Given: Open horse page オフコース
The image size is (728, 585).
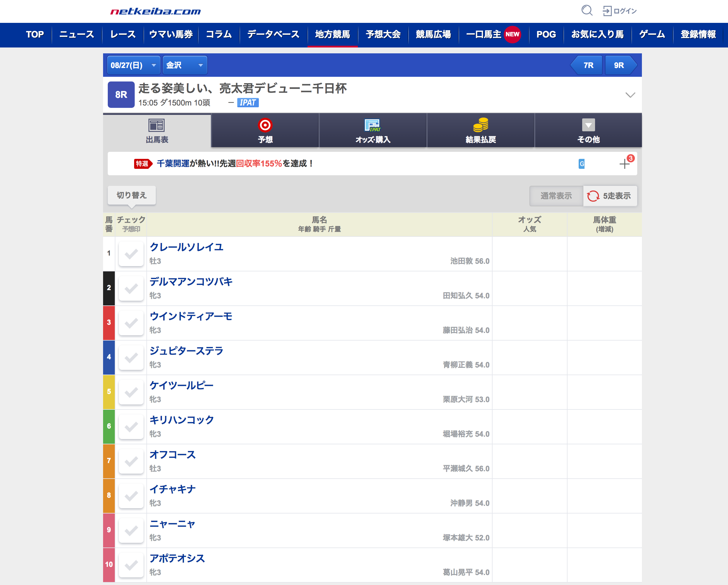Looking at the screenshot, I should point(172,455).
